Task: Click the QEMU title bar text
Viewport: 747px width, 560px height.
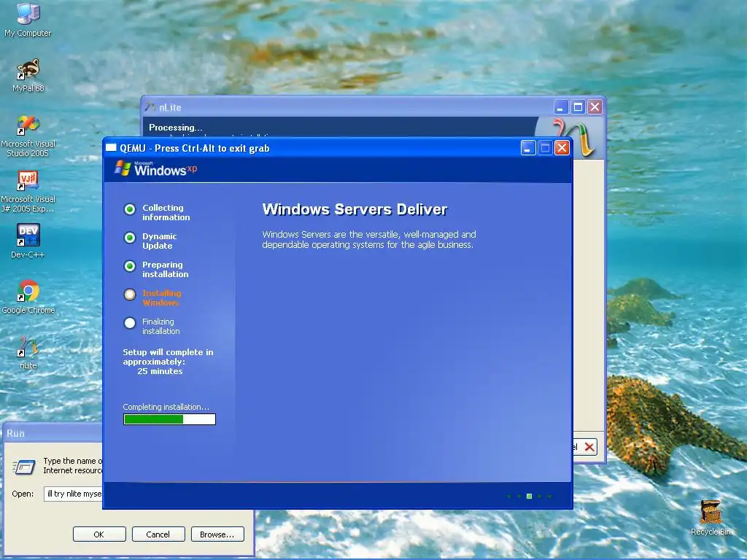Action: click(194, 148)
